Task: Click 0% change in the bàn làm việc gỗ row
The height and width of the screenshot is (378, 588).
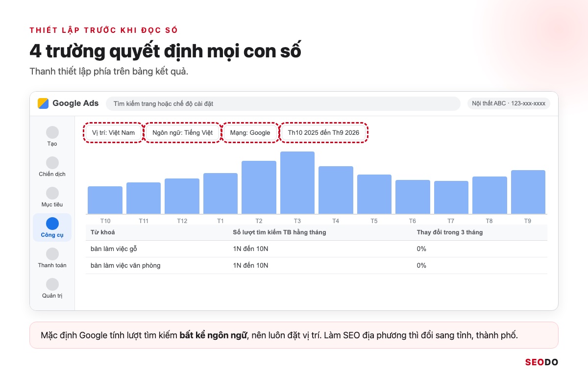Action: coord(421,249)
